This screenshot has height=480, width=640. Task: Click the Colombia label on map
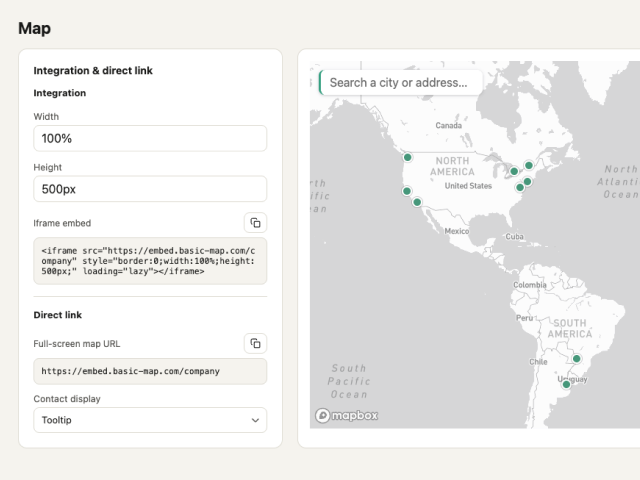tap(530, 285)
